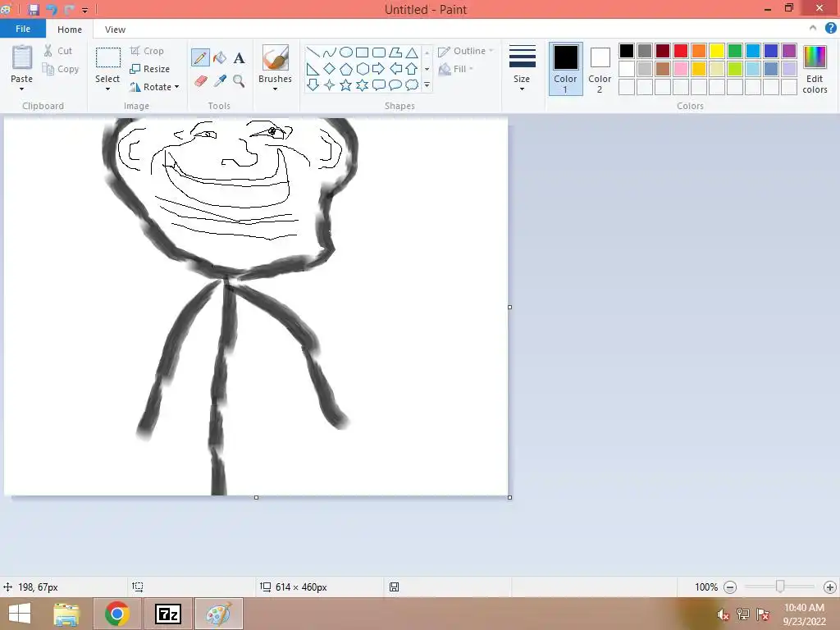Choose the Hexagon shape
Viewport: 840px width, 630px height.
362,69
